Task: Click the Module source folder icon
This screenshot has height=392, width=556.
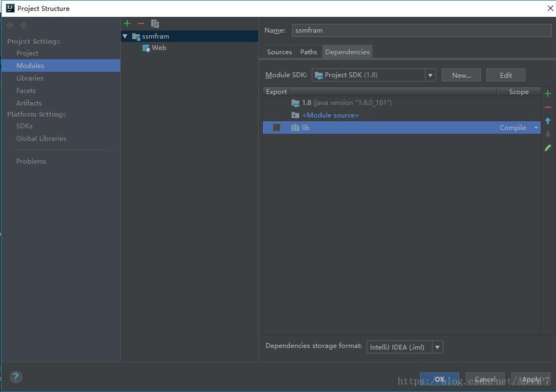Action: tap(295, 115)
